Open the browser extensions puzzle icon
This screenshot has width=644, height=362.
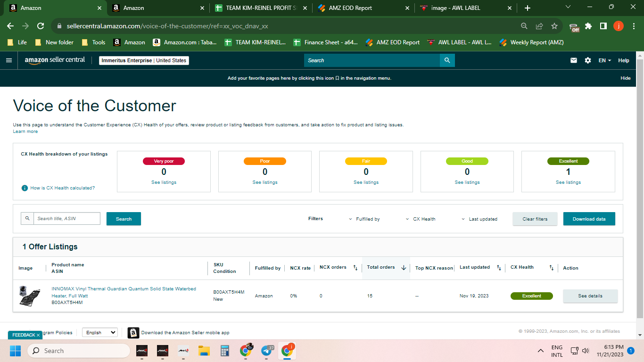coord(588,26)
